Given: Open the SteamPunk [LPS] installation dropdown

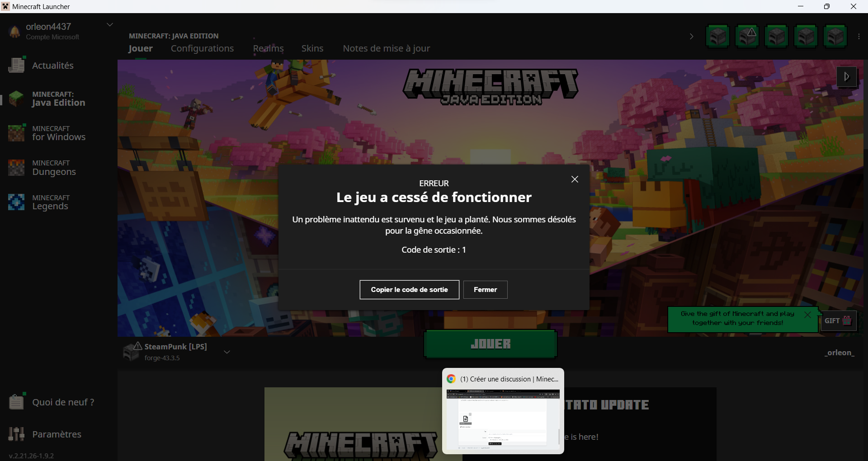Looking at the screenshot, I should pos(227,352).
